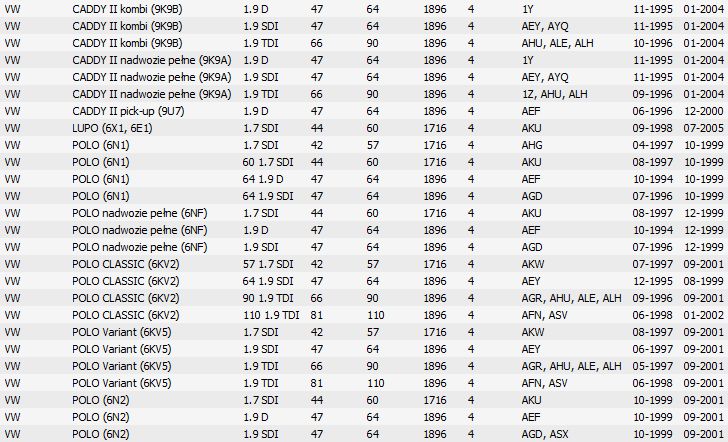Image resolution: width=728 pixels, height=442 pixels.
Task: Click engine codes 'AGD, ASX'
Action: pos(545,434)
